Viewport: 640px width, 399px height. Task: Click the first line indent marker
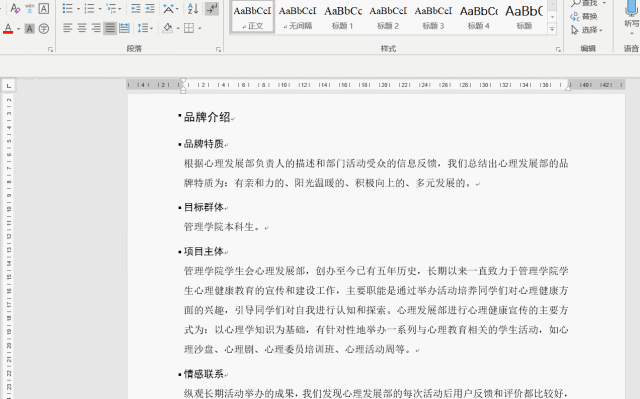click(x=183, y=81)
